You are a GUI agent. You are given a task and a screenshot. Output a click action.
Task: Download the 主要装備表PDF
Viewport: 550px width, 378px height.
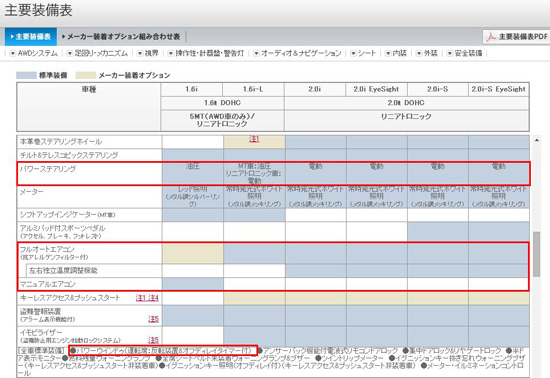coord(516,36)
